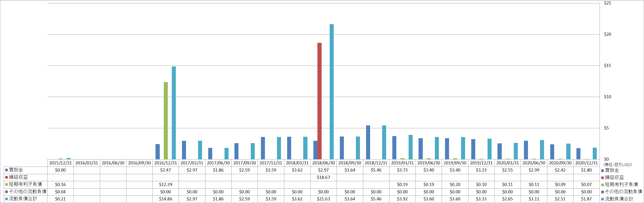The width and height of the screenshot is (644, 203).
Task: Select the 繰延収益 legend label at right side
Action: 614,177
